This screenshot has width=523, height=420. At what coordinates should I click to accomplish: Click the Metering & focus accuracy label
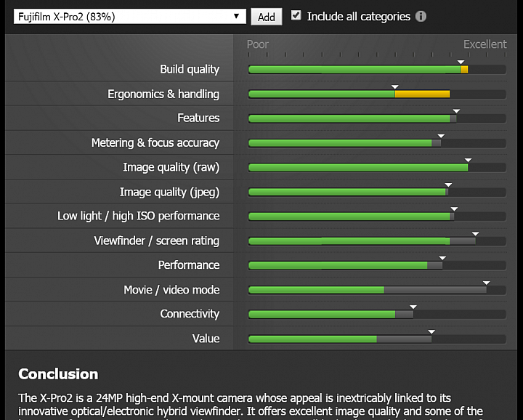click(x=155, y=142)
